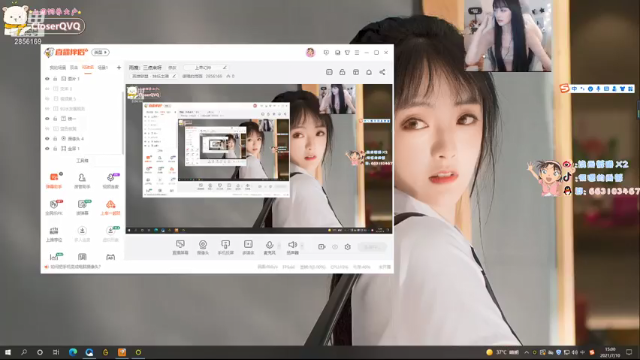The width and height of the screenshot is (640, 360).
Task: Show the hidden third layer in list
Action: point(47,99)
